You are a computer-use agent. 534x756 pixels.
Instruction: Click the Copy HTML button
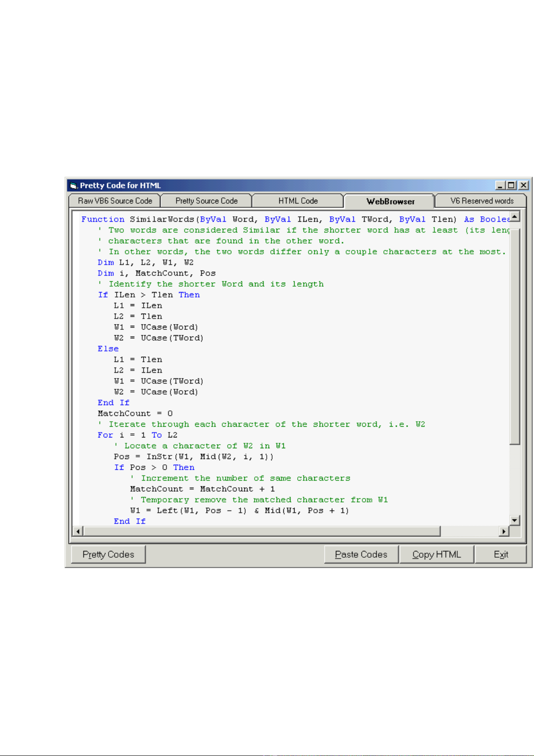coord(436,555)
